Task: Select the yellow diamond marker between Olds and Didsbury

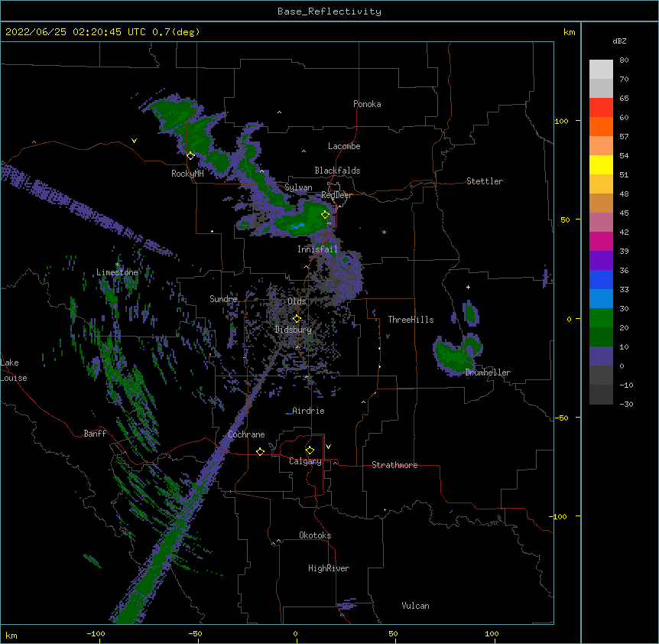Action: [x=297, y=319]
